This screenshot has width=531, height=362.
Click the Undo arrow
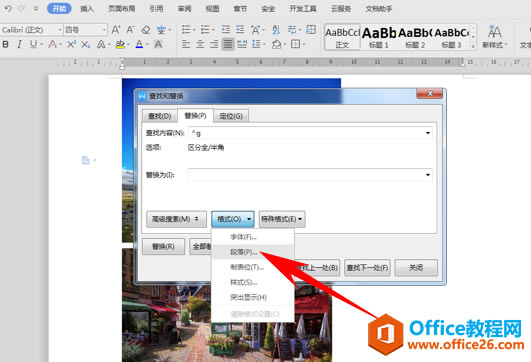coord(7,8)
